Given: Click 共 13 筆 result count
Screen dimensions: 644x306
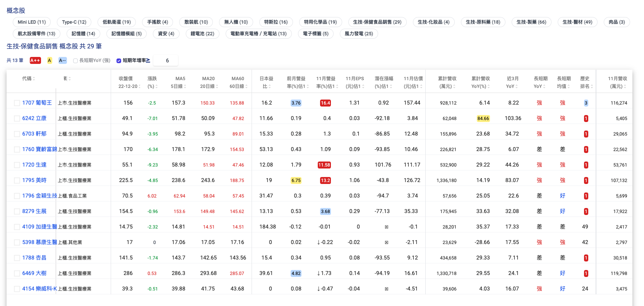Looking at the screenshot, I should (15, 60).
